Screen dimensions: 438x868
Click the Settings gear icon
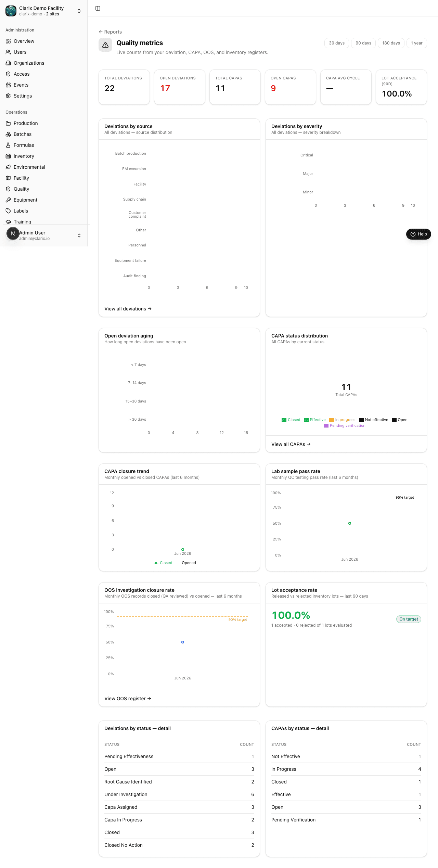[8, 96]
